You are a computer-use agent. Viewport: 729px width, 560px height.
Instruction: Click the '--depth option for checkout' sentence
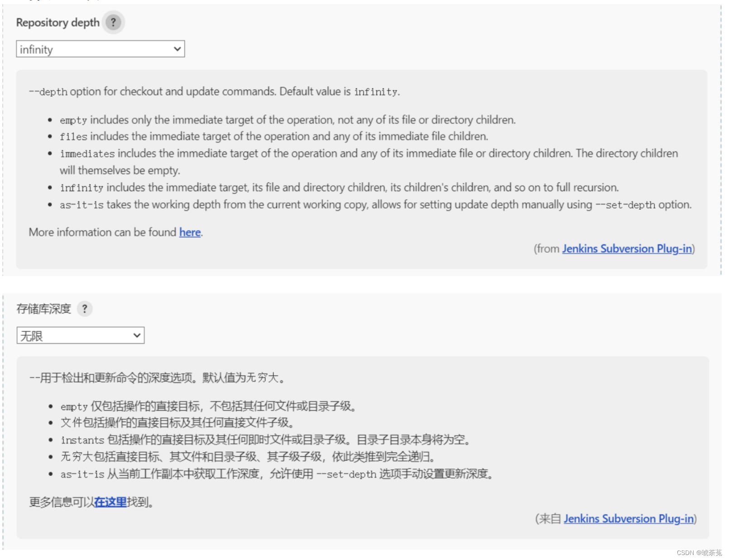click(214, 91)
